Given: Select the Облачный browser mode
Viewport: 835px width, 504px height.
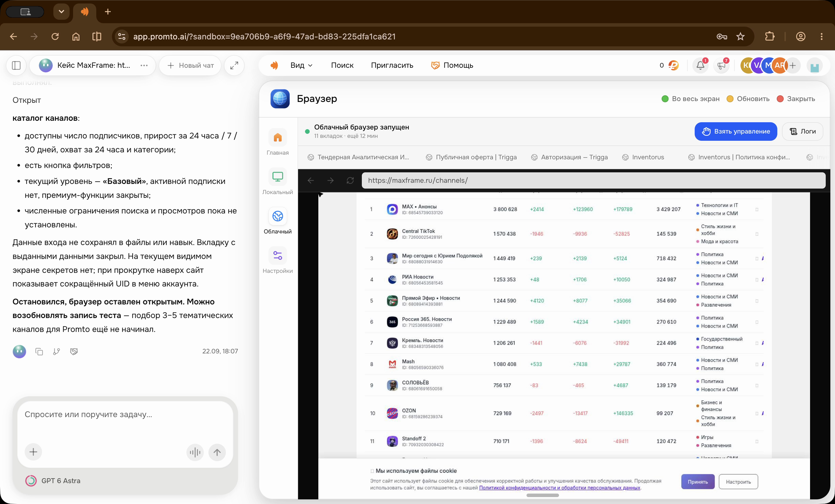Looking at the screenshot, I should [x=277, y=221].
